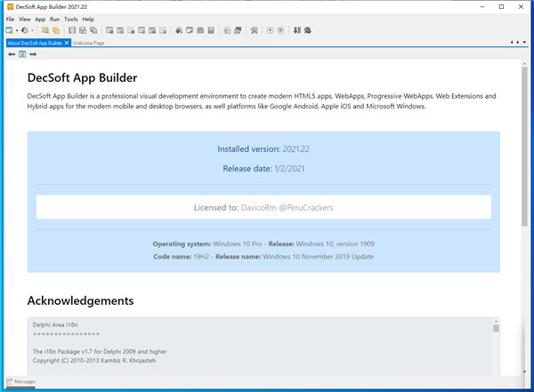This screenshot has height=392, width=534.
Task: Open the View menu
Action: point(25,20)
